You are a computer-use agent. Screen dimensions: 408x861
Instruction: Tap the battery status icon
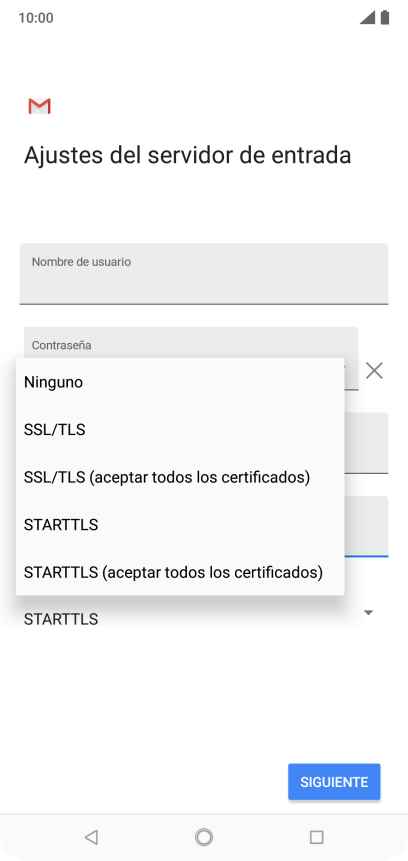coord(385,18)
